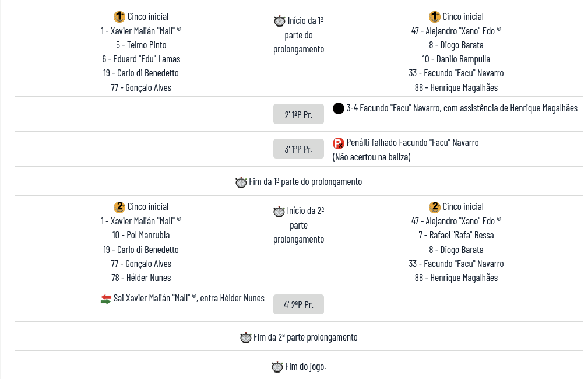Click left team's number 2 Cinco inicial badge
This screenshot has width=588, height=379.
point(119,207)
